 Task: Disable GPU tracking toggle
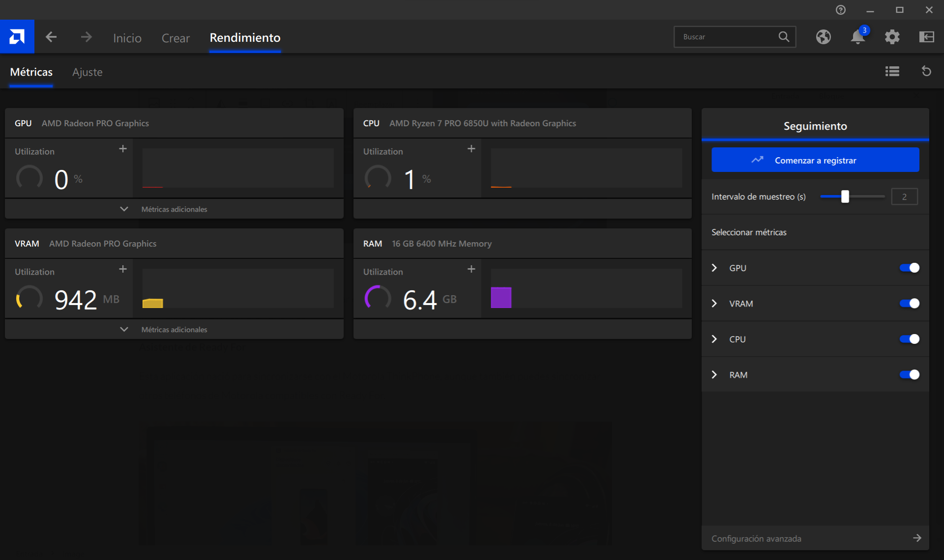(909, 268)
